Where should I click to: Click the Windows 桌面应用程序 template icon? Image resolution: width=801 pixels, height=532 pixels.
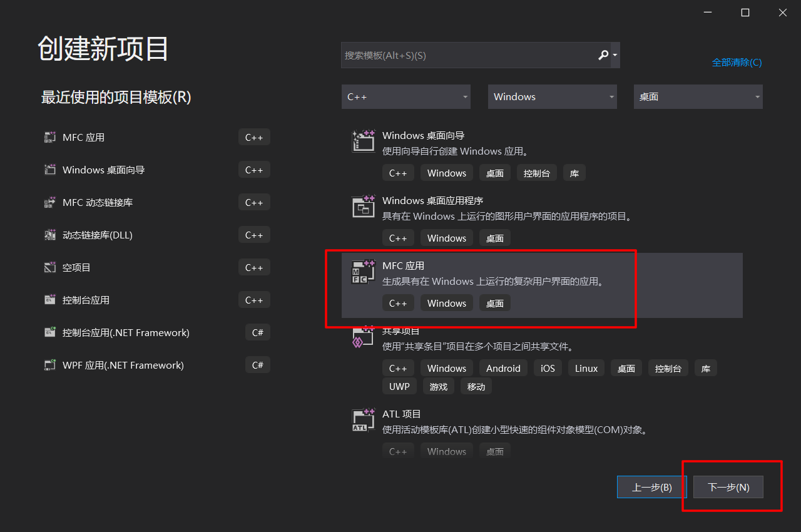click(x=364, y=207)
